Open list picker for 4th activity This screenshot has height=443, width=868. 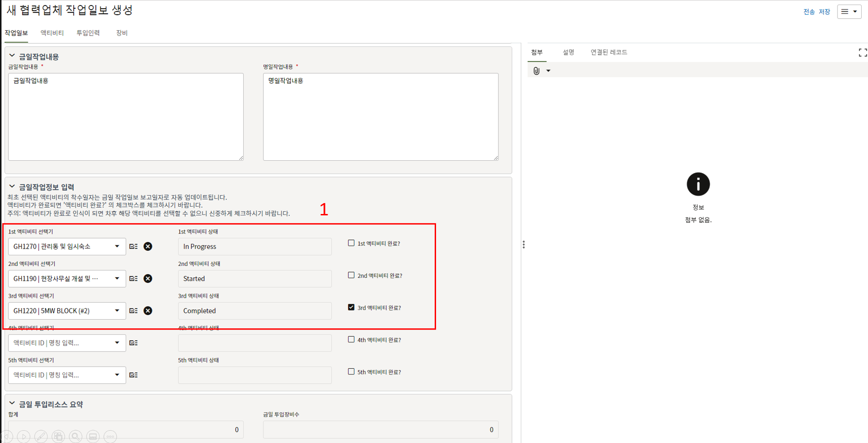tap(134, 343)
